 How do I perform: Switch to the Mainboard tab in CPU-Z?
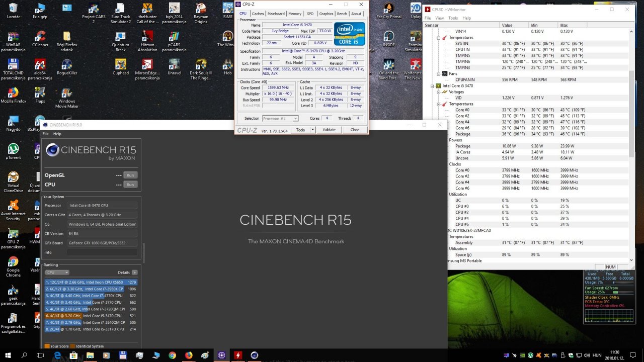pyautogui.click(x=276, y=14)
